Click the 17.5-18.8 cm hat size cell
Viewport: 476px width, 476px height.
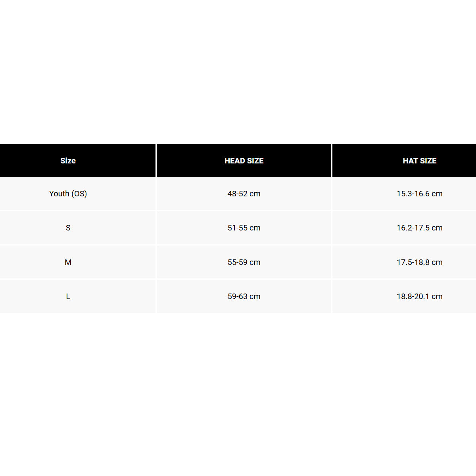(404, 262)
